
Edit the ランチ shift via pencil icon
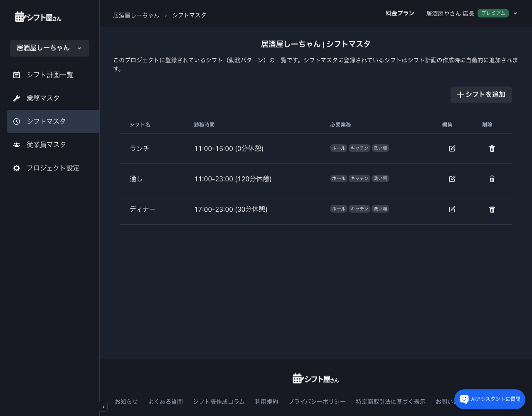click(452, 149)
